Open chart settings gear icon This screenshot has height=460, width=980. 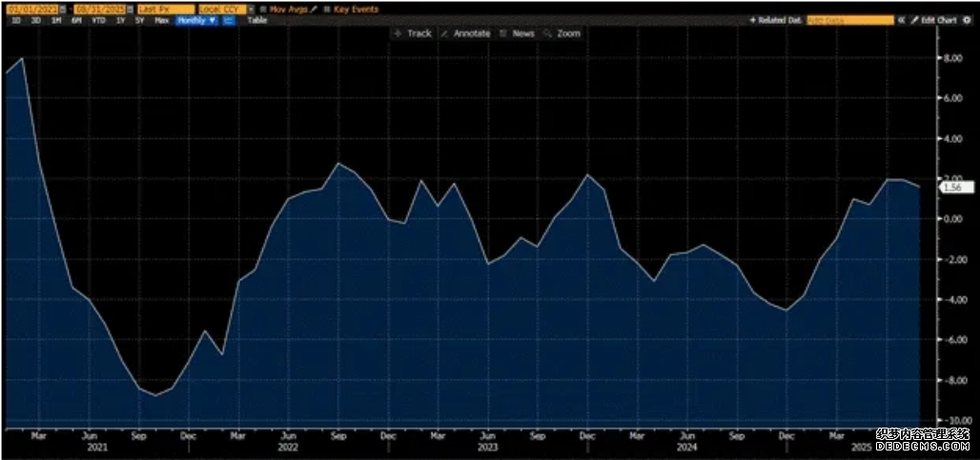967,20
